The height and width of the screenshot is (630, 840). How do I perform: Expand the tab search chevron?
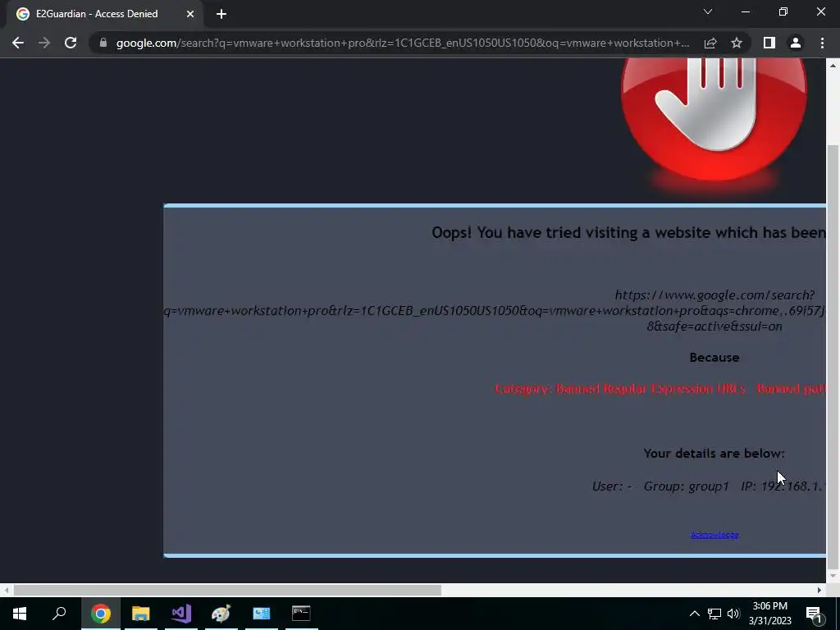tap(708, 11)
